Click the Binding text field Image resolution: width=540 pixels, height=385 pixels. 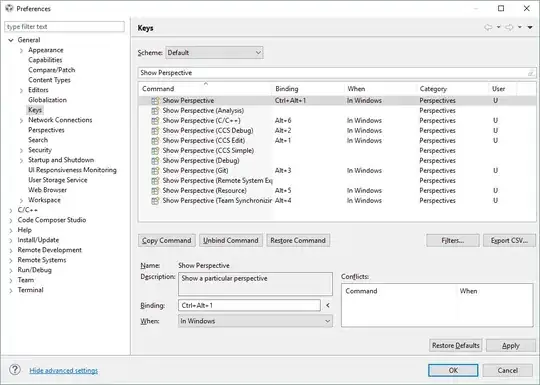point(249,305)
